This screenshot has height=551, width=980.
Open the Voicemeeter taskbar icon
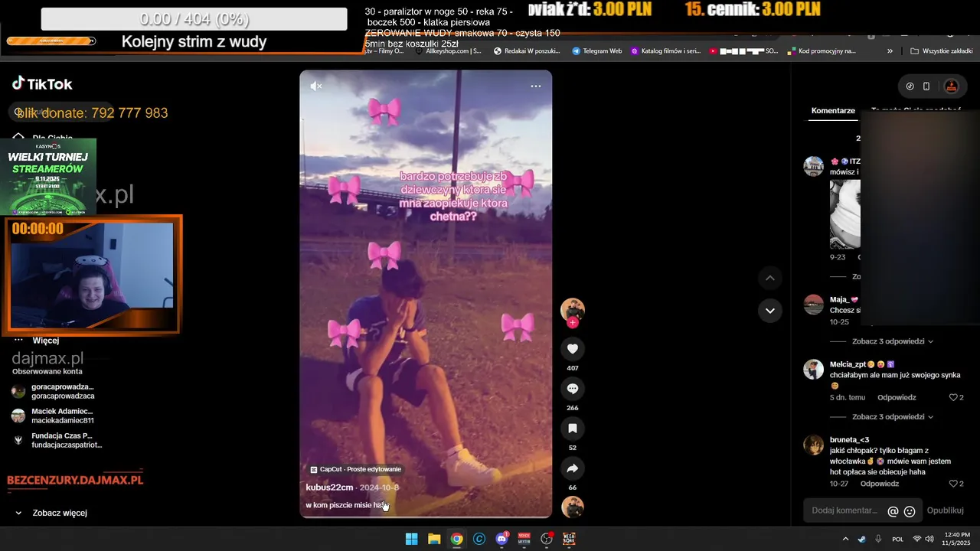tap(524, 539)
